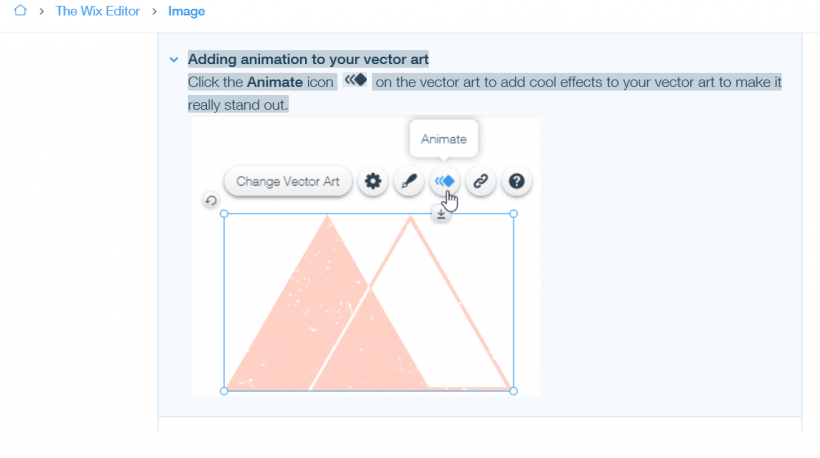Viewport: 820px width, 458px height.
Task: Select the top-right corner resize handle
Action: (x=514, y=214)
